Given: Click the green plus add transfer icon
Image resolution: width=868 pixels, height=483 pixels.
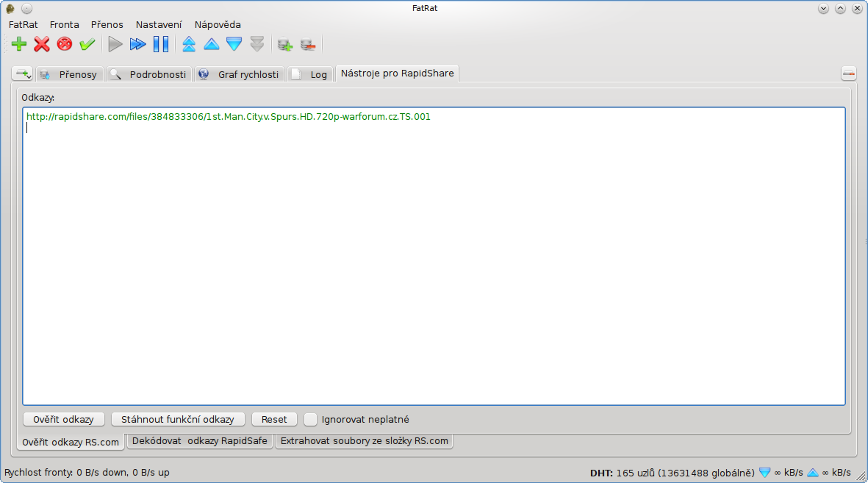Looking at the screenshot, I should 19,44.
